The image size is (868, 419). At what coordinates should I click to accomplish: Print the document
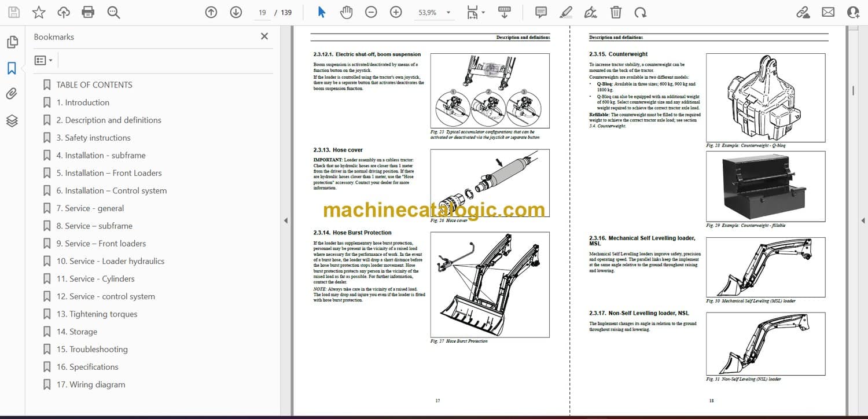pyautogui.click(x=88, y=12)
